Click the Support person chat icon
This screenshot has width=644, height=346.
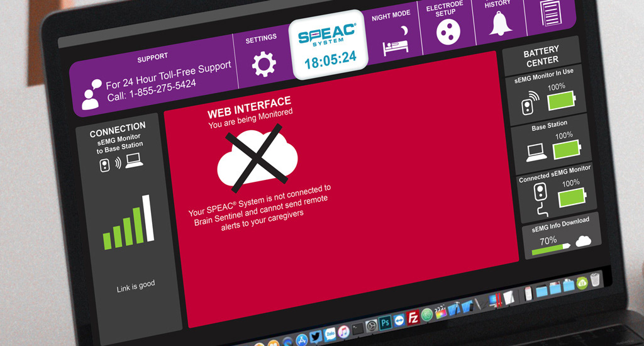(x=92, y=95)
